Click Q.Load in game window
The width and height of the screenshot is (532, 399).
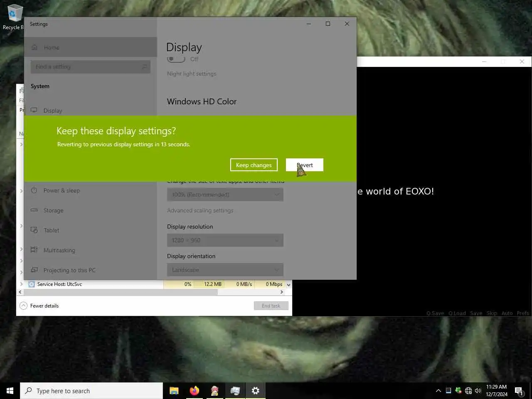(457, 313)
